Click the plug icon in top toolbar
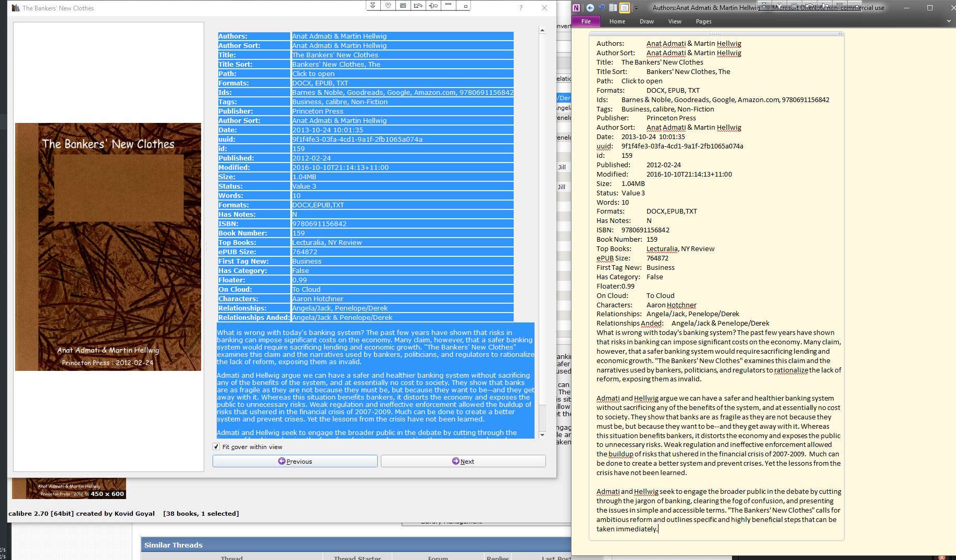 click(x=433, y=5)
